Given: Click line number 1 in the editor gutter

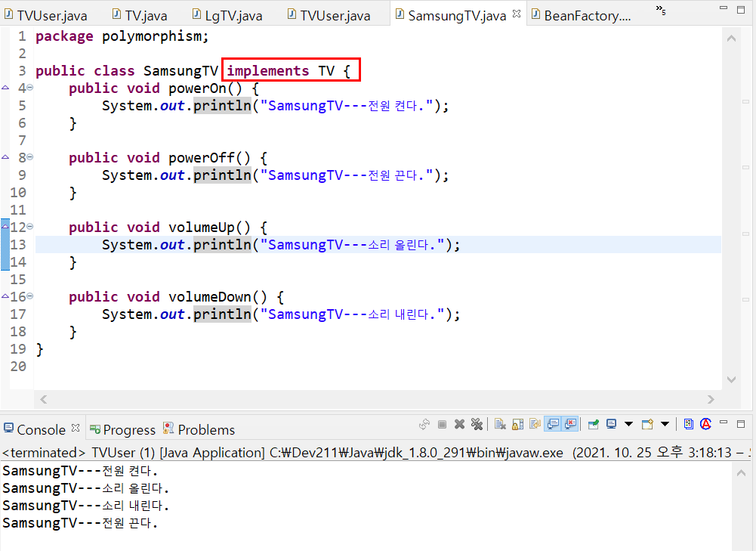Looking at the screenshot, I should coord(22,36).
